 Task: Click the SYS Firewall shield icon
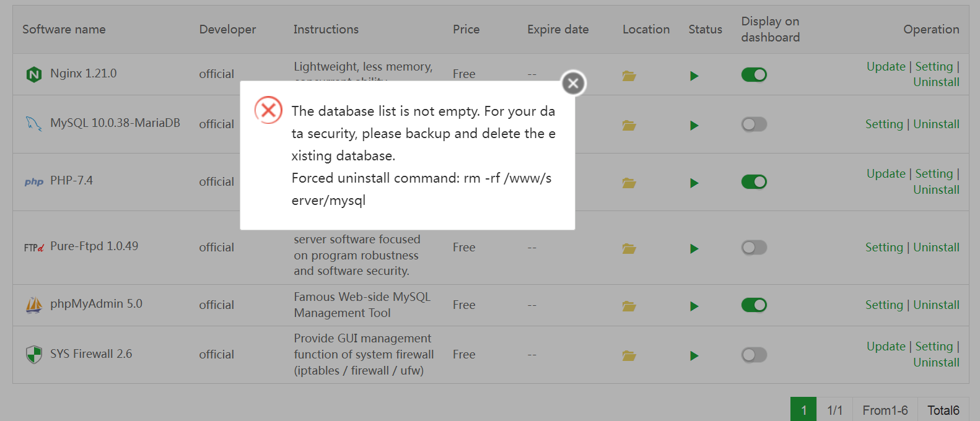coord(33,355)
